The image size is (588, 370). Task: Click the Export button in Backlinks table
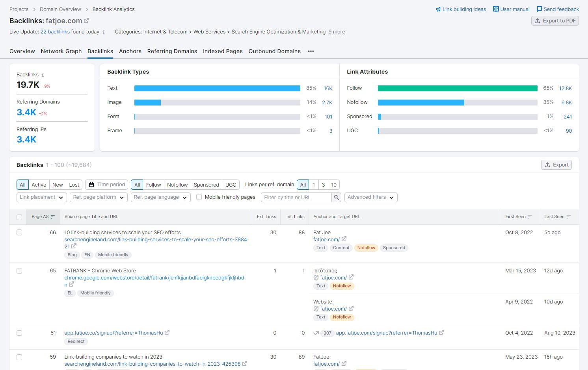click(x=556, y=165)
